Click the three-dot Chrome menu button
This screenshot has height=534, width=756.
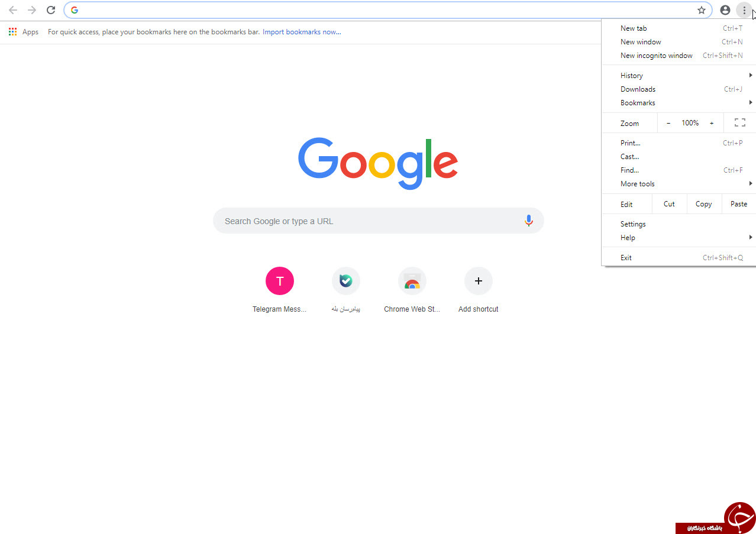tap(744, 10)
